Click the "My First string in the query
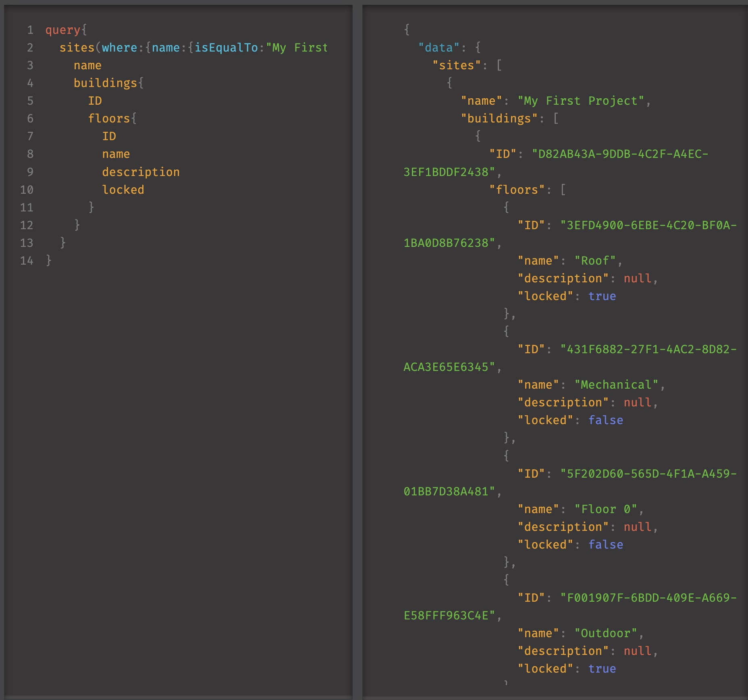The image size is (748, 700). coord(297,48)
